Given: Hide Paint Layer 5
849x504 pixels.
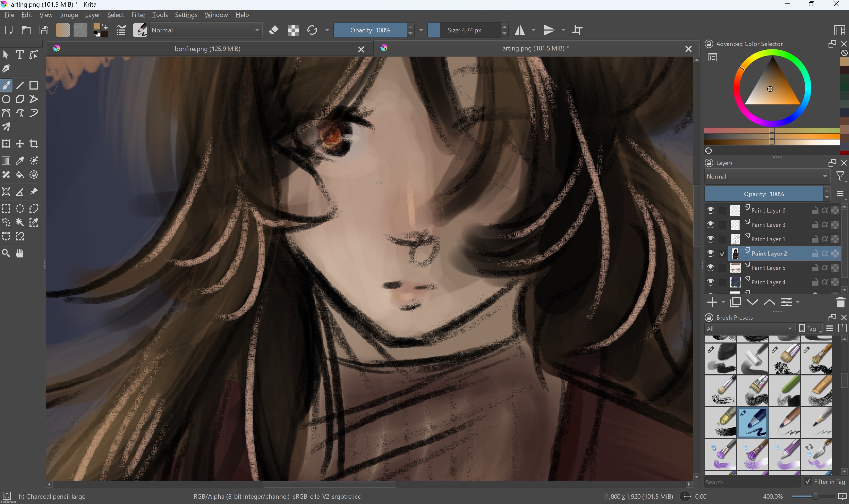Looking at the screenshot, I should 711,268.
